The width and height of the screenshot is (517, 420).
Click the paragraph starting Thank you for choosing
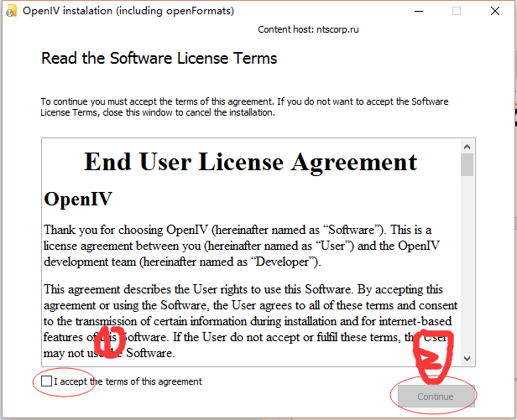(242, 246)
